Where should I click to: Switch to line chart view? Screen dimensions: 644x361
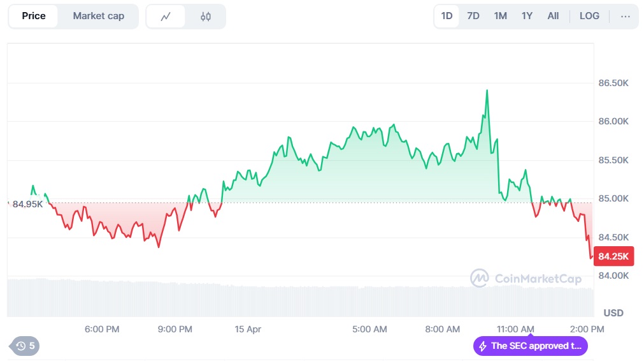click(166, 17)
